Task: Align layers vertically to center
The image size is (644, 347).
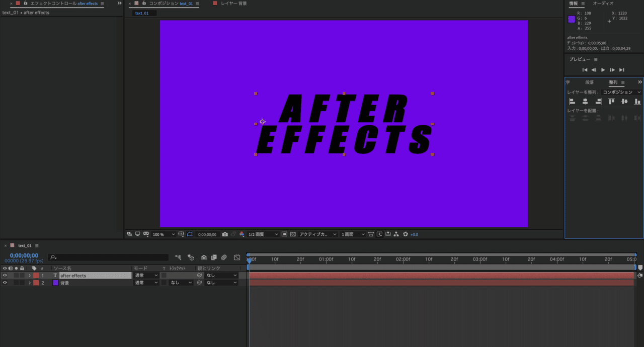Action: [x=624, y=102]
